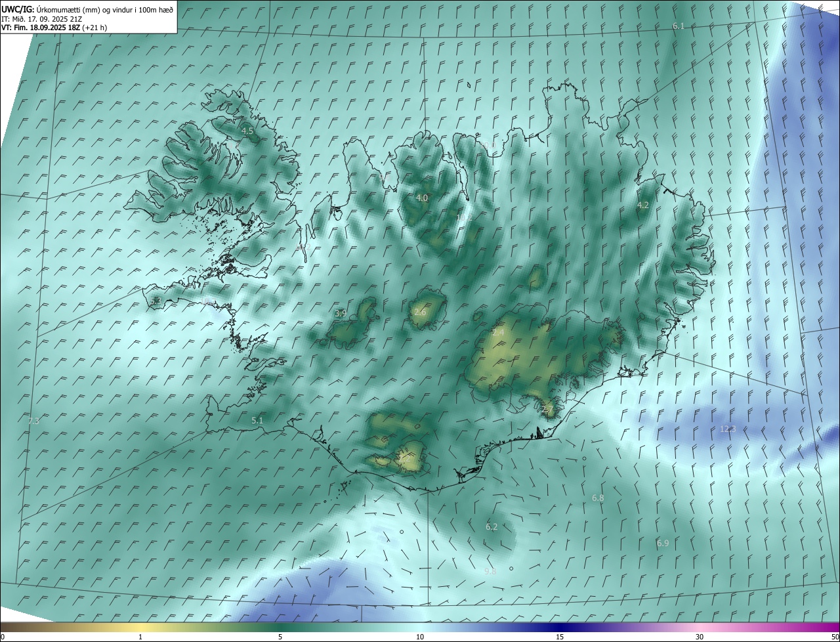Image resolution: width=840 pixels, height=642 pixels.
Task: Click the 7.3 value label at the west edge of the map
Action: tap(33, 421)
